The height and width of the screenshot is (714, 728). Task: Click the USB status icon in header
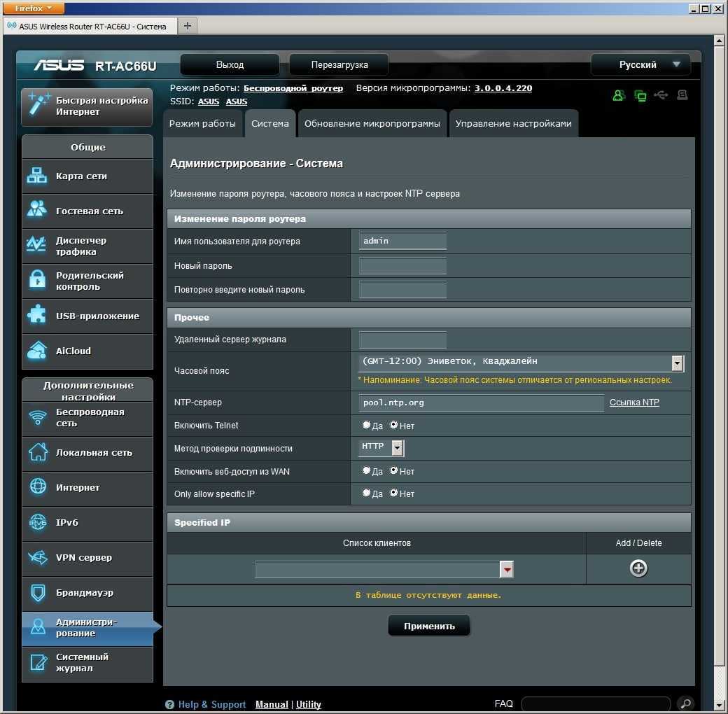[x=661, y=95]
